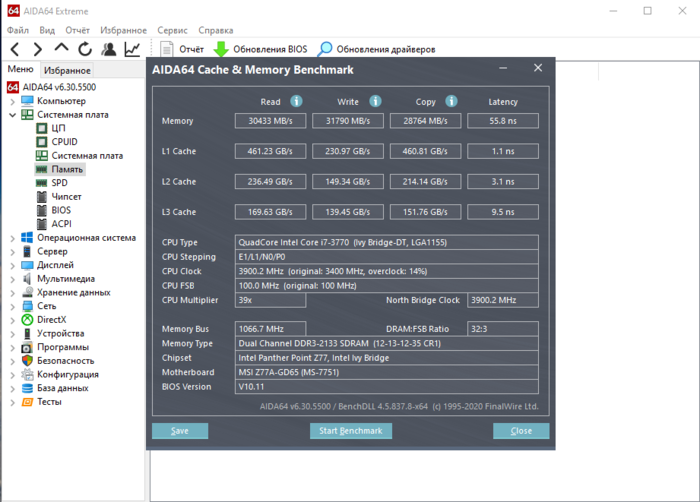Switch to the Избранное sidebar tab

[67, 70]
